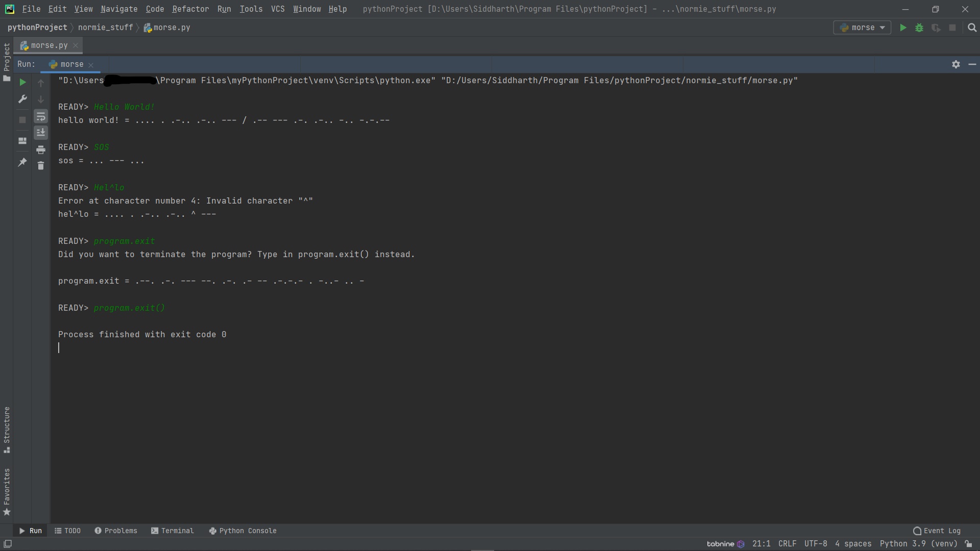Viewport: 980px width, 551px height.
Task: Run morse with coverage
Action: click(936, 28)
